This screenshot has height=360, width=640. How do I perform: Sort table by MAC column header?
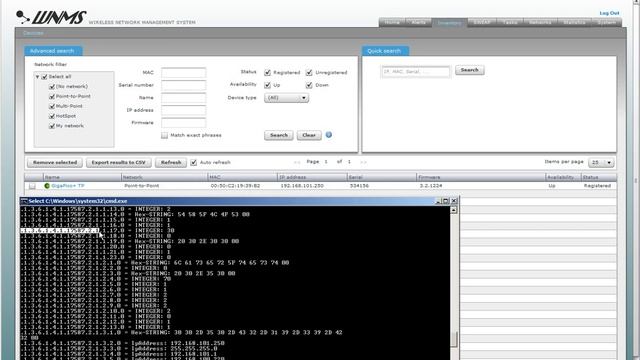pyautogui.click(x=242, y=177)
